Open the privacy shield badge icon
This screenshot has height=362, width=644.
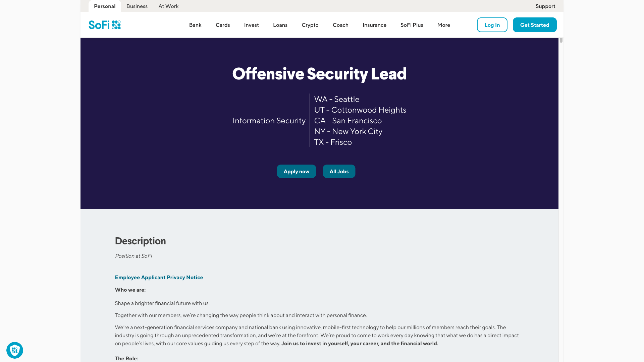click(15, 350)
